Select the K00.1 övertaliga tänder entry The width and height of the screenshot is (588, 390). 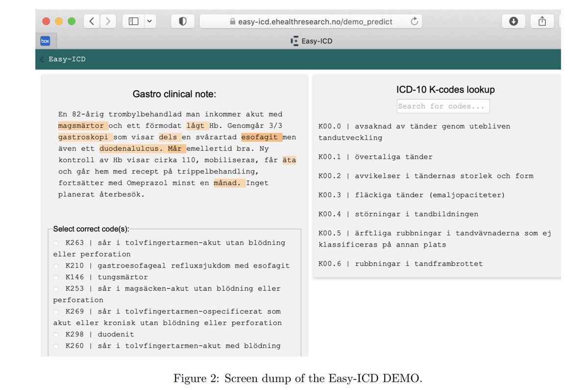click(375, 157)
